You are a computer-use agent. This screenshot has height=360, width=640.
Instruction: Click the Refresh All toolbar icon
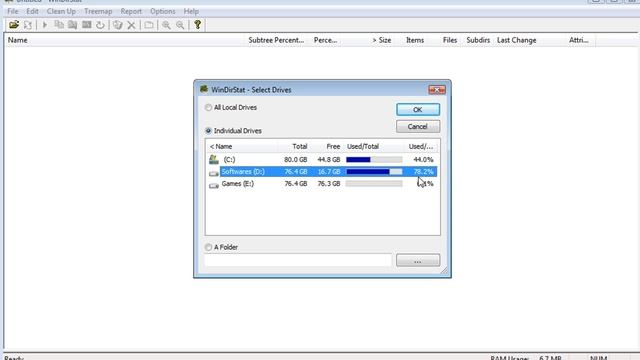coord(28,25)
